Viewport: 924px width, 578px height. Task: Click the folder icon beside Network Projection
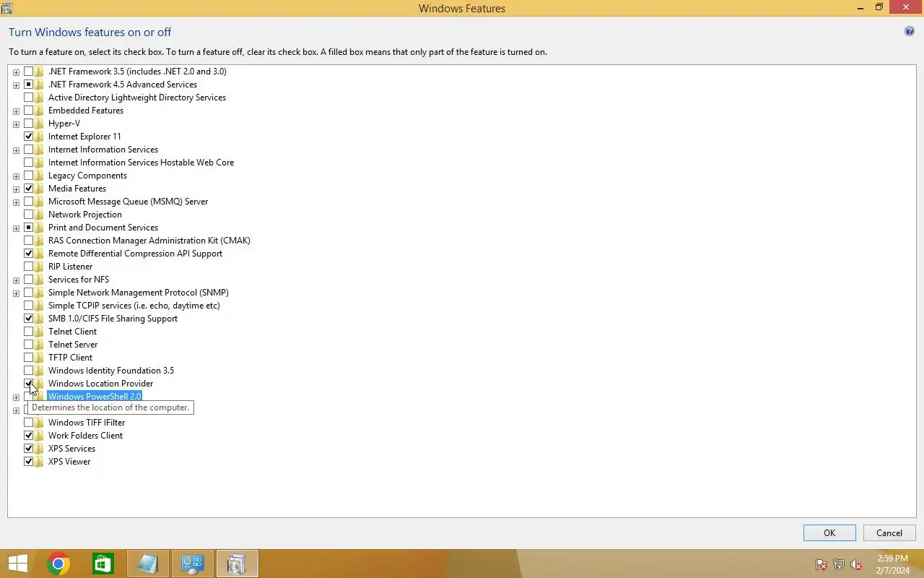click(x=40, y=215)
